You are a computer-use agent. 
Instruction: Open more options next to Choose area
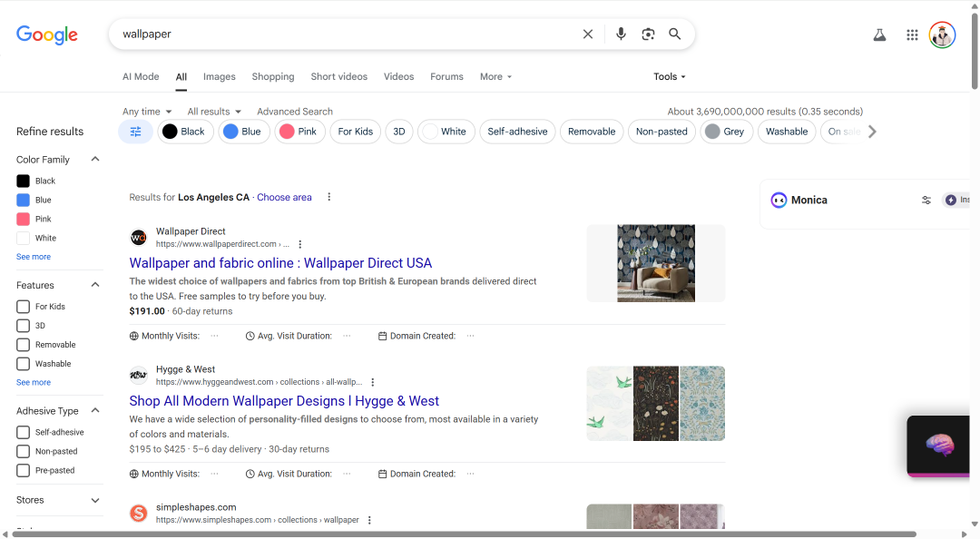pyautogui.click(x=328, y=197)
